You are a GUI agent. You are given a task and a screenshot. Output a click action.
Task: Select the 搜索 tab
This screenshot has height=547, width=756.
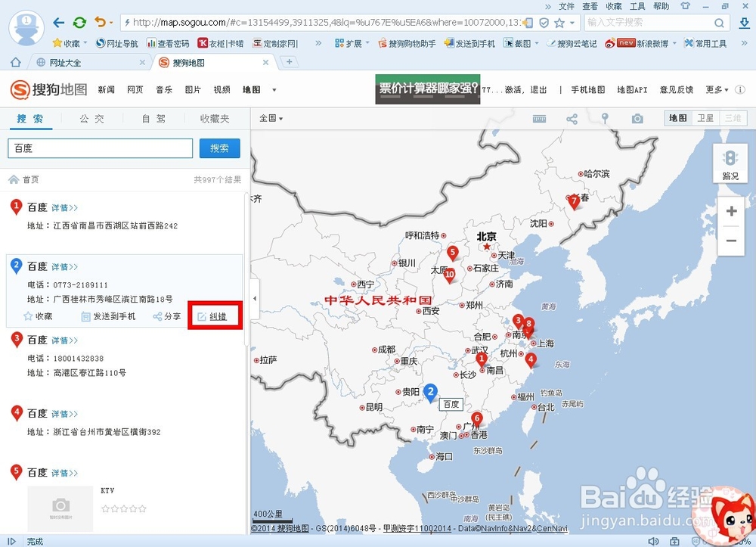[x=30, y=119]
